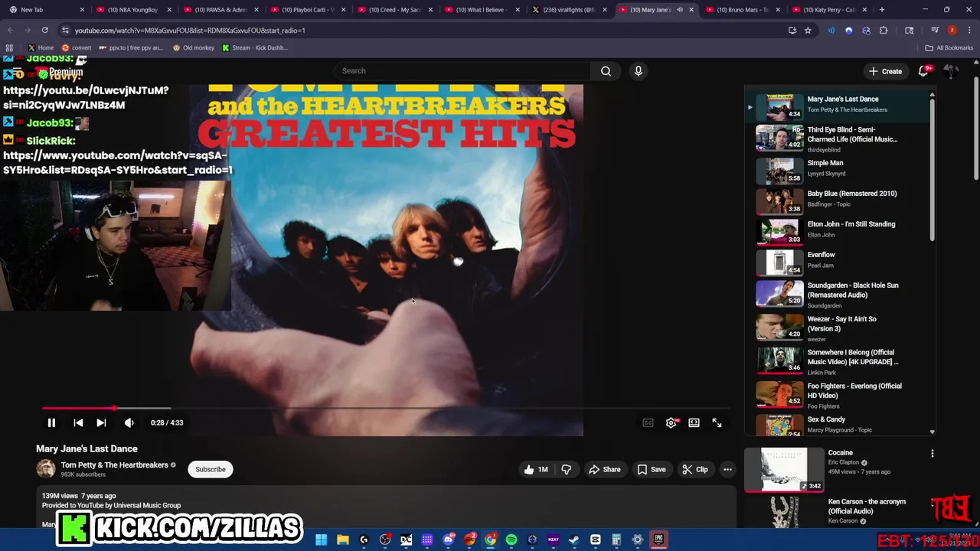Subscribe to Tom Petty & The Heartbreakers

pyautogui.click(x=210, y=469)
